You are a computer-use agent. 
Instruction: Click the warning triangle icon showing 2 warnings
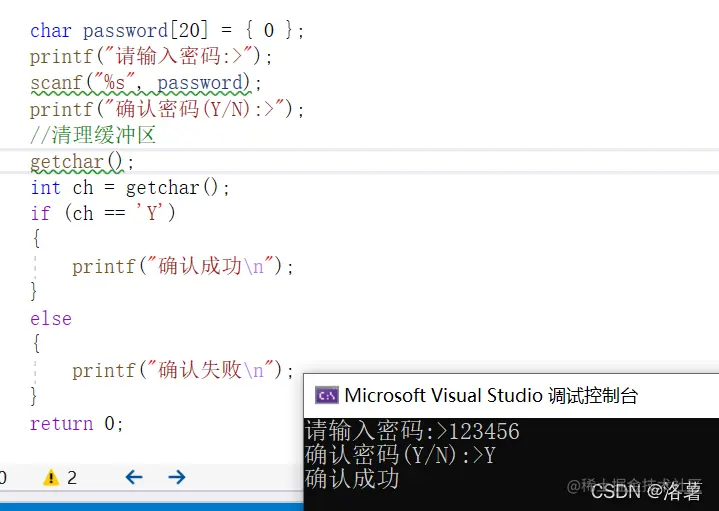click(51, 478)
